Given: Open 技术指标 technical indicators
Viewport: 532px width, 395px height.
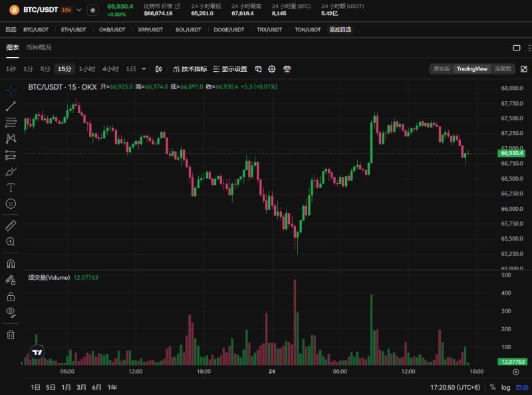Looking at the screenshot, I should point(190,68).
